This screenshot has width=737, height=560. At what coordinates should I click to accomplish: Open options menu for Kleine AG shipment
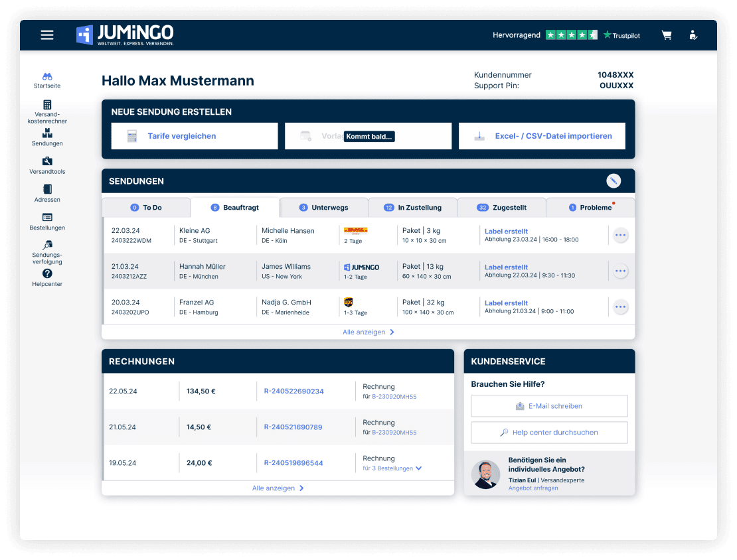pyautogui.click(x=620, y=235)
